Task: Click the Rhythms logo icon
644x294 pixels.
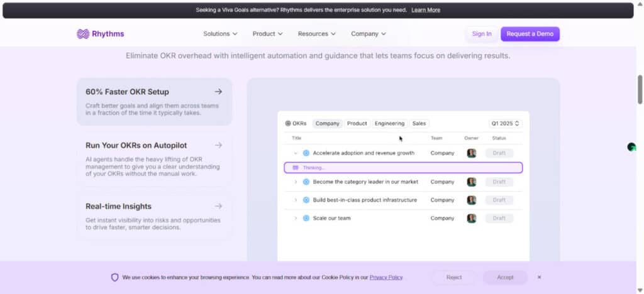Action: (83, 34)
